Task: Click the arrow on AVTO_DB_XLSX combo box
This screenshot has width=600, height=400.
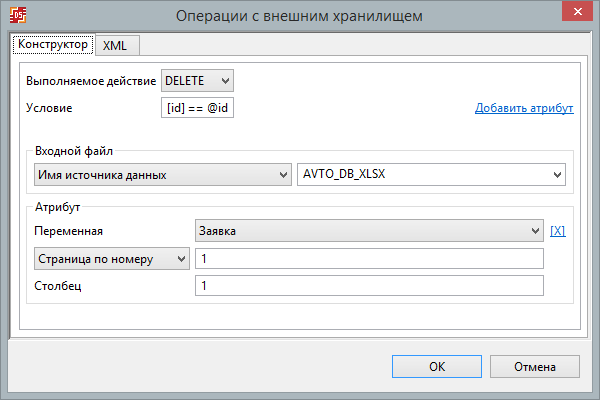Action: [x=557, y=175]
